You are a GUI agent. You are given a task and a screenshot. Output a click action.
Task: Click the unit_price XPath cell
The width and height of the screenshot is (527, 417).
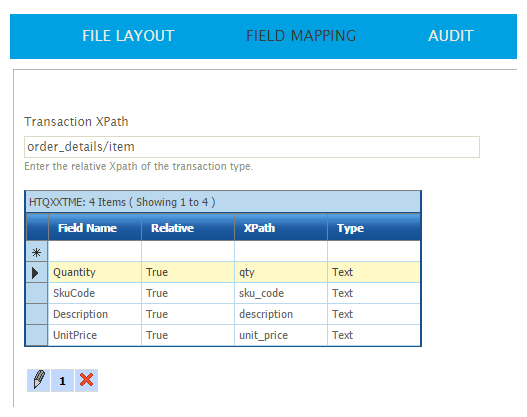click(x=281, y=335)
